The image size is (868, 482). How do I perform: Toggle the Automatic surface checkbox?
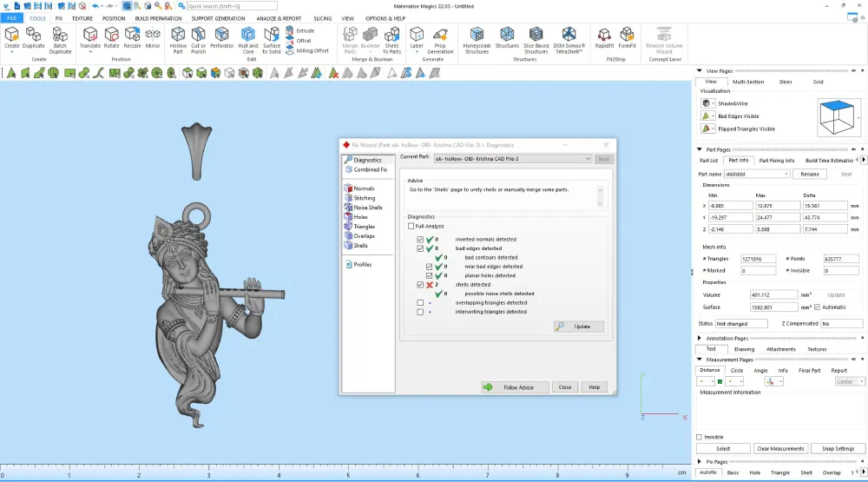(x=817, y=307)
